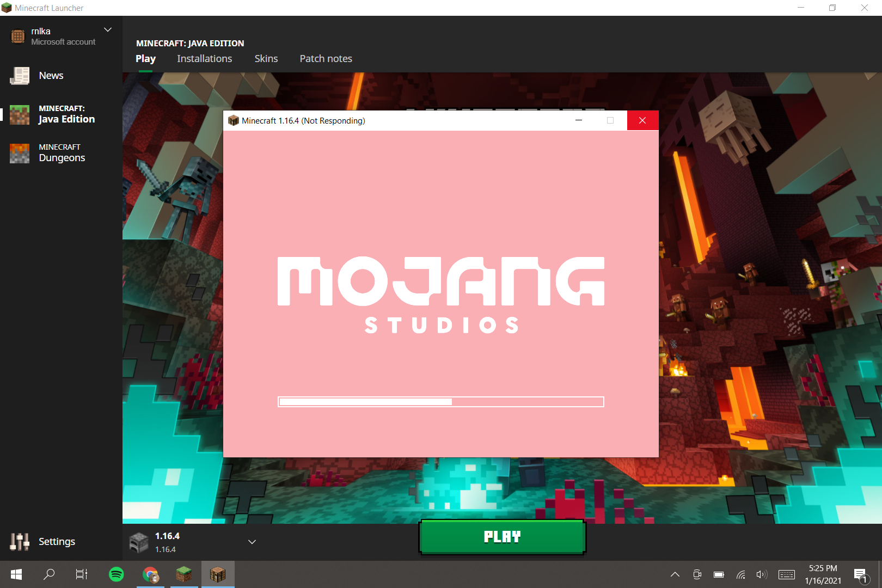Image resolution: width=882 pixels, height=588 pixels.
Task: Click the taskbar clock showing 5:25 PM
Action: (823, 574)
